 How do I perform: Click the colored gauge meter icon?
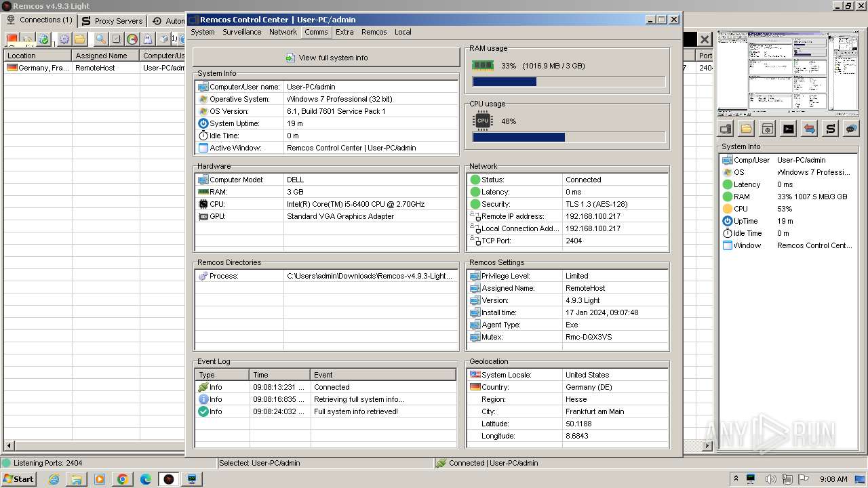(132, 39)
